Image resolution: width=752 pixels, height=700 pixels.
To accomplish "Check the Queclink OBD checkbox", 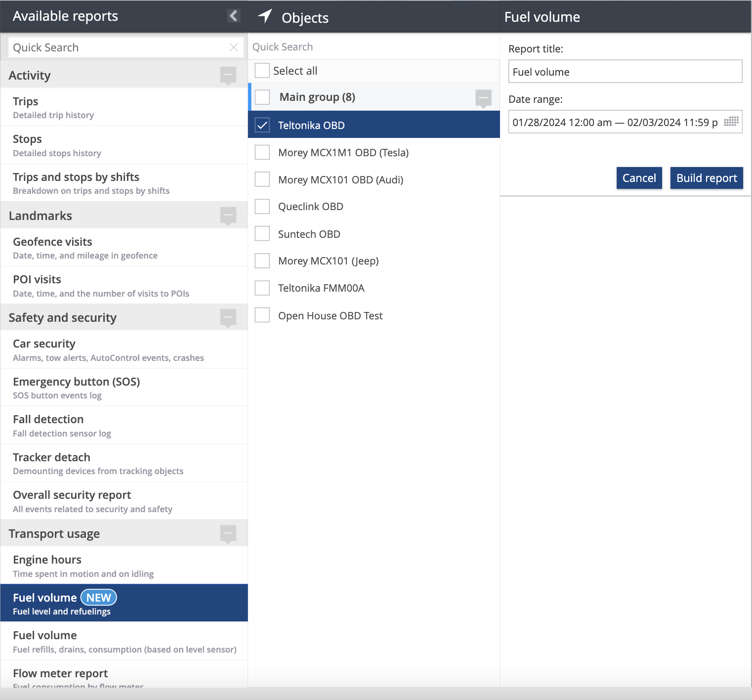I will pyautogui.click(x=262, y=207).
